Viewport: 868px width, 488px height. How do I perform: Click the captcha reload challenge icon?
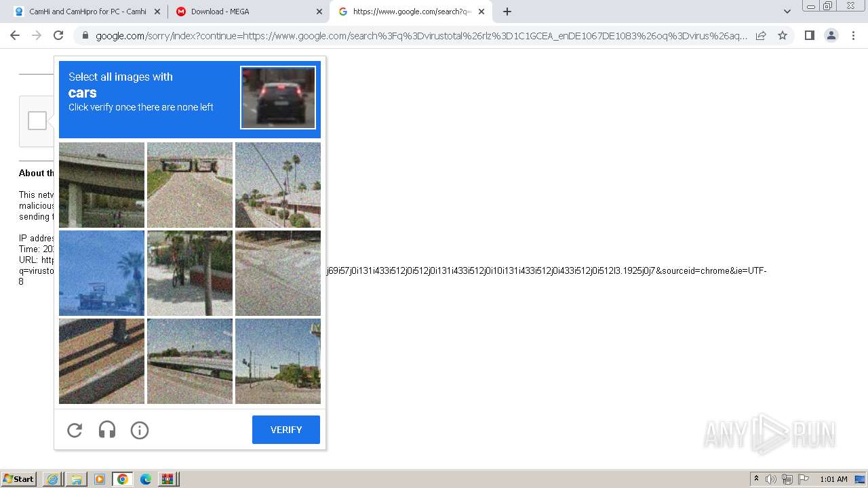75,430
